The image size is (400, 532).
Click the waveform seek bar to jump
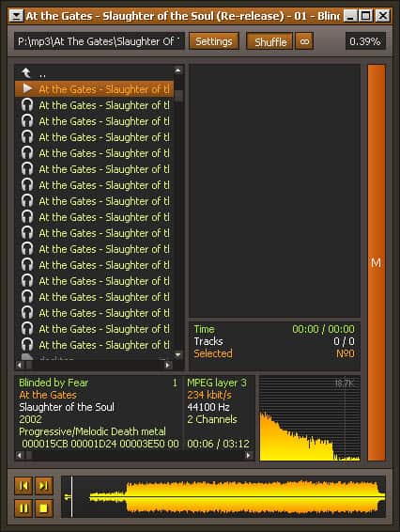click(x=223, y=497)
